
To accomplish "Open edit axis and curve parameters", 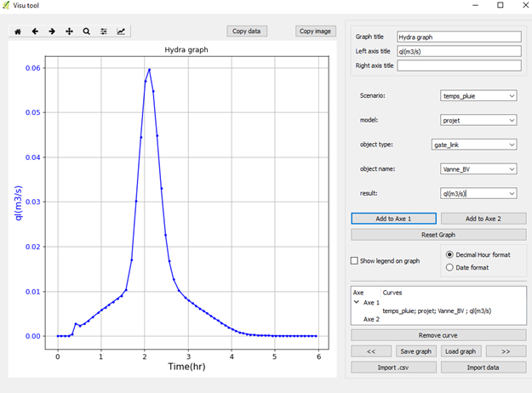I will (x=121, y=31).
